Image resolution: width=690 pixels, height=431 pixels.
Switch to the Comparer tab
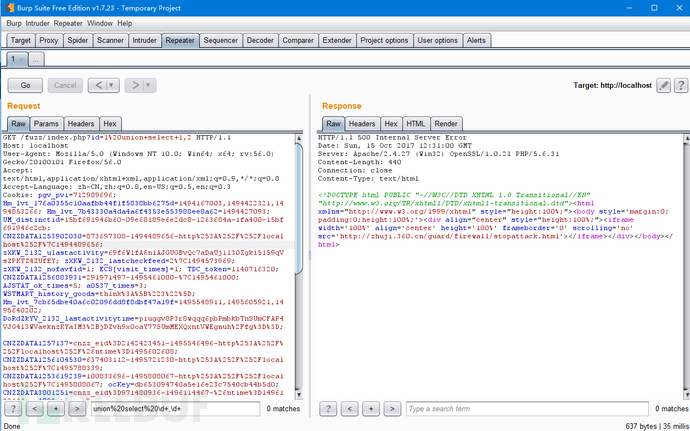[298, 41]
